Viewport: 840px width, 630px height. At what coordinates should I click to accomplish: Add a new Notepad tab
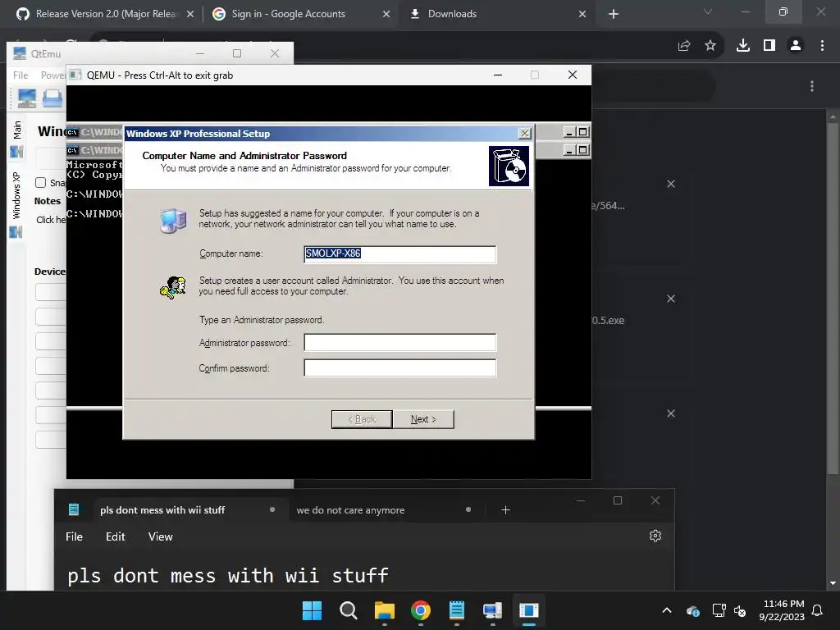tap(505, 510)
